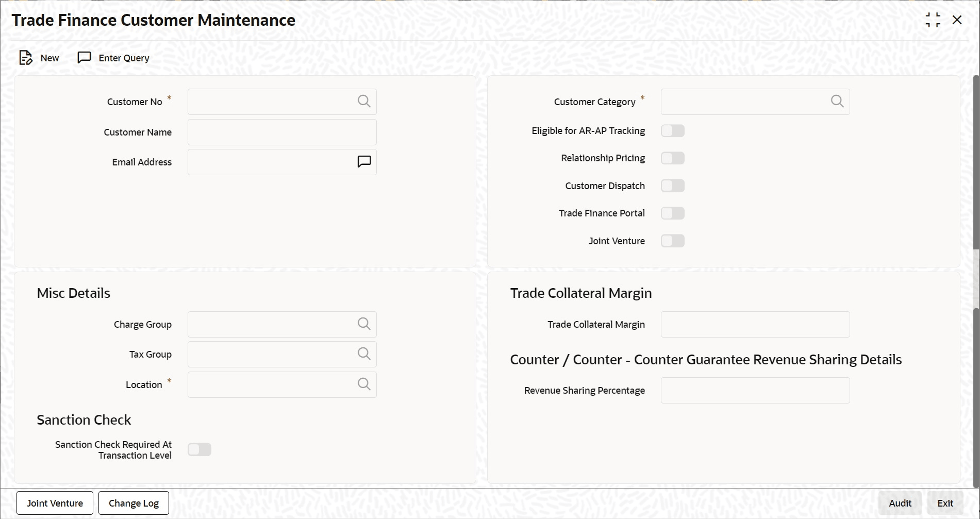The width and height of the screenshot is (980, 521).
Task: Enable Eligible for AR-AP Tracking
Action: 672,131
